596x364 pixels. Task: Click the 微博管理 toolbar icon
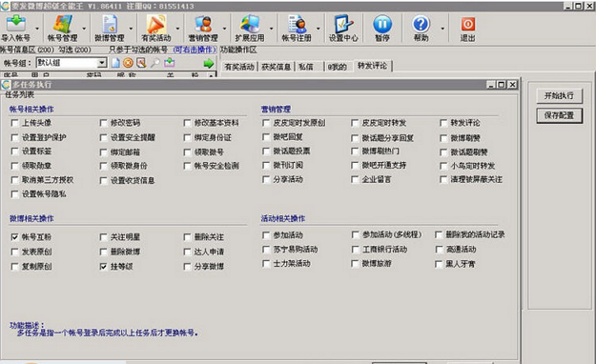pyautogui.click(x=110, y=24)
